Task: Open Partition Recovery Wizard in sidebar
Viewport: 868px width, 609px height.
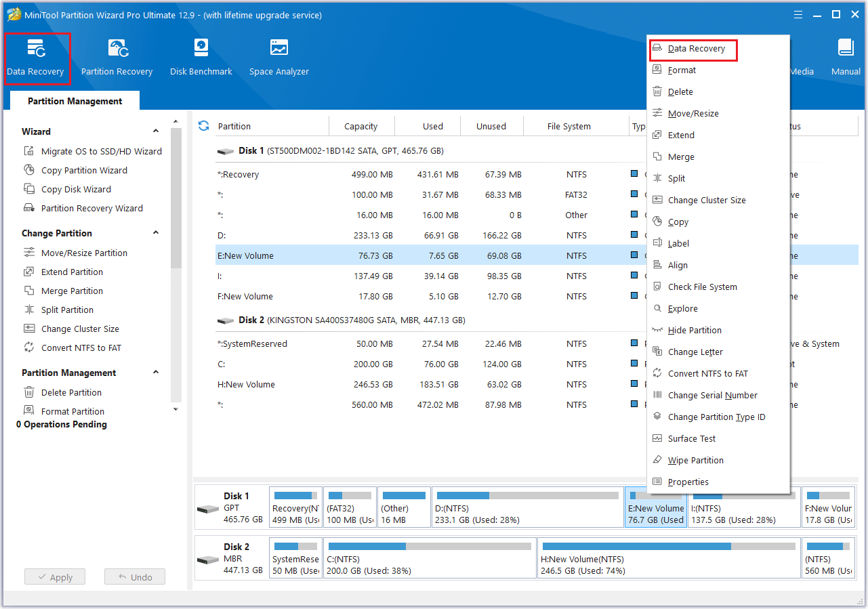Action: click(83, 209)
